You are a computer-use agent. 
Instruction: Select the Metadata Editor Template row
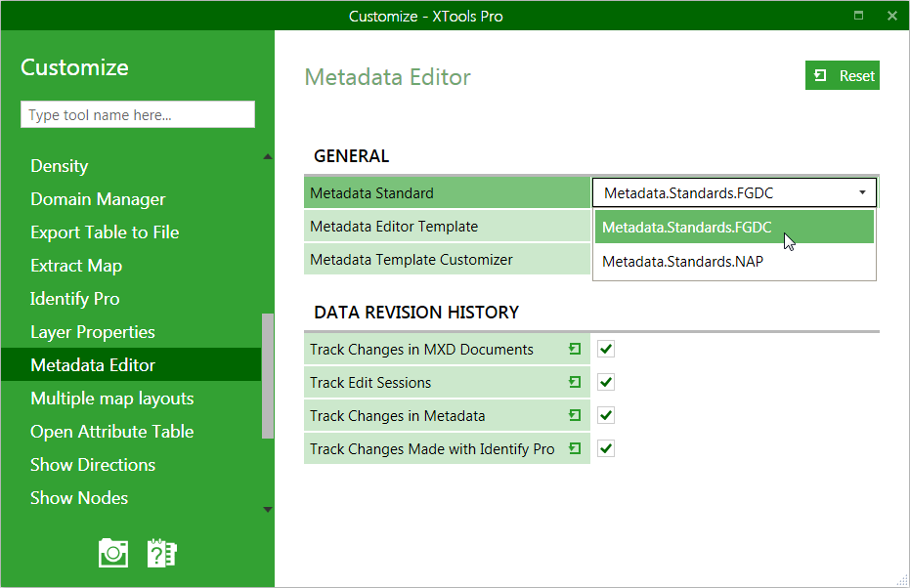pos(447,227)
